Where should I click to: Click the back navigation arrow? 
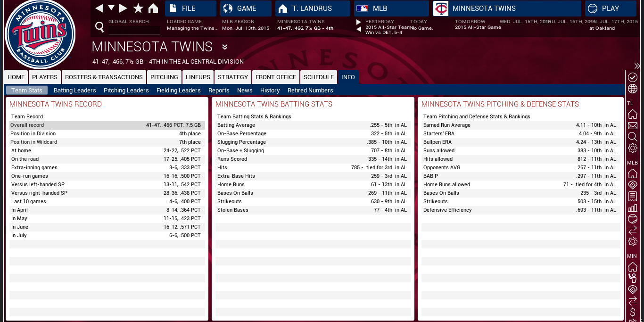[99, 8]
